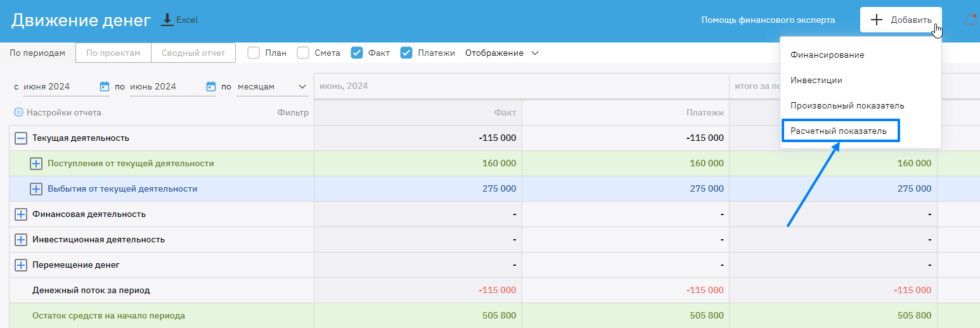This screenshot has height=328, width=980.
Task: Open the Фильтр link
Action: (x=293, y=112)
